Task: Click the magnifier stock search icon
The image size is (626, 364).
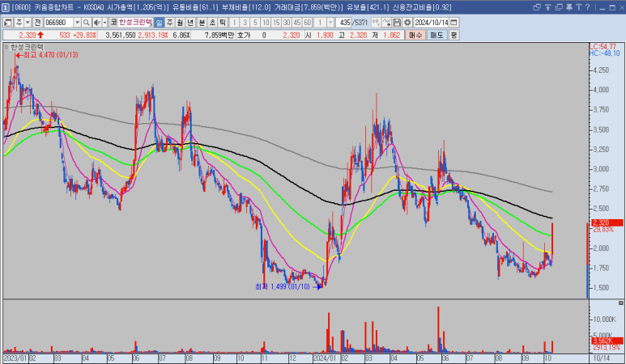Action: pyautogui.click(x=86, y=23)
